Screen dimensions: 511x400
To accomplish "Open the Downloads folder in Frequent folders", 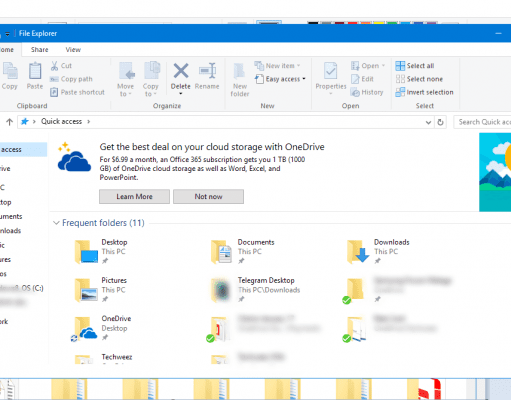I will (x=378, y=251).
